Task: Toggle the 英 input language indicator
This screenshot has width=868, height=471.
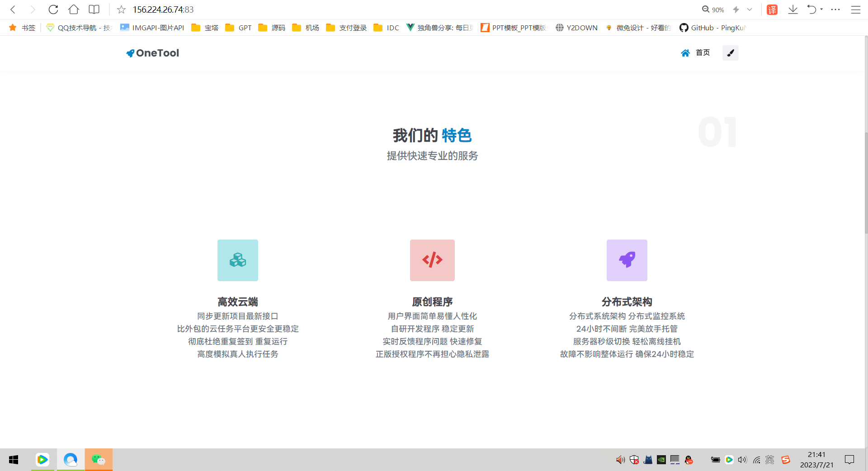Action: tap(769, 460)
